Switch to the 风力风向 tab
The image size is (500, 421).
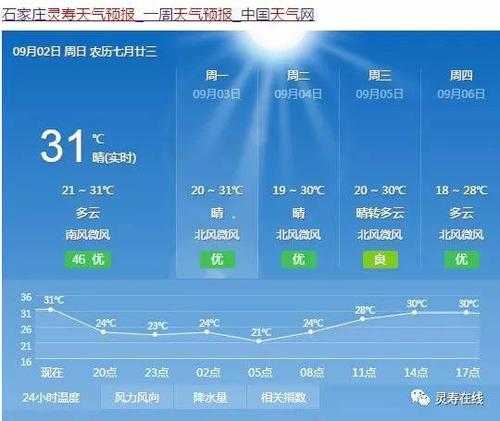137,397
